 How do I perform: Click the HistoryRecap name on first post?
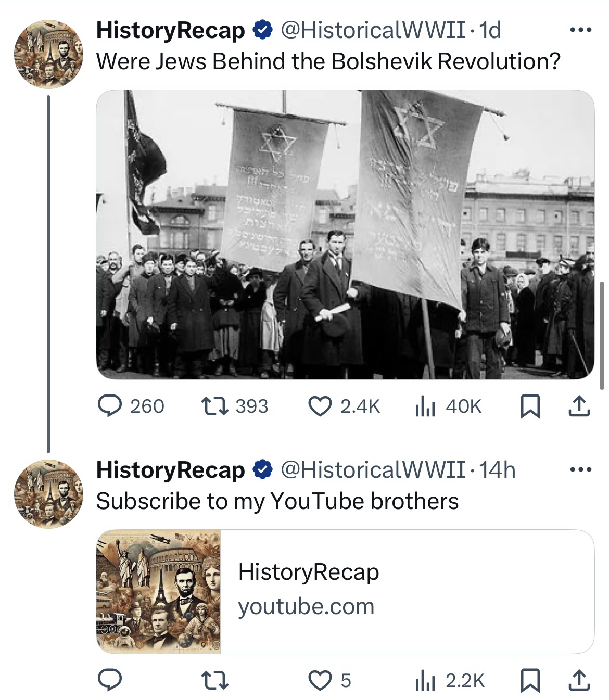pyautogui.click(x=170, y=31)
